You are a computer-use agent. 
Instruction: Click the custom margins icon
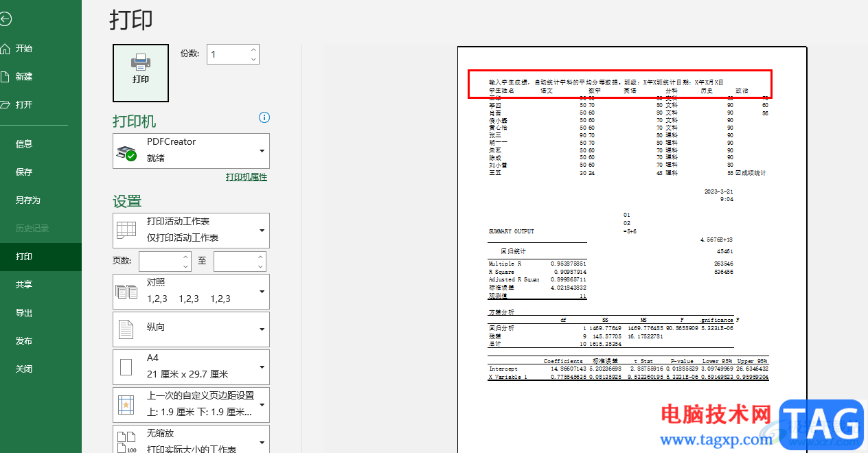[126, 405]
